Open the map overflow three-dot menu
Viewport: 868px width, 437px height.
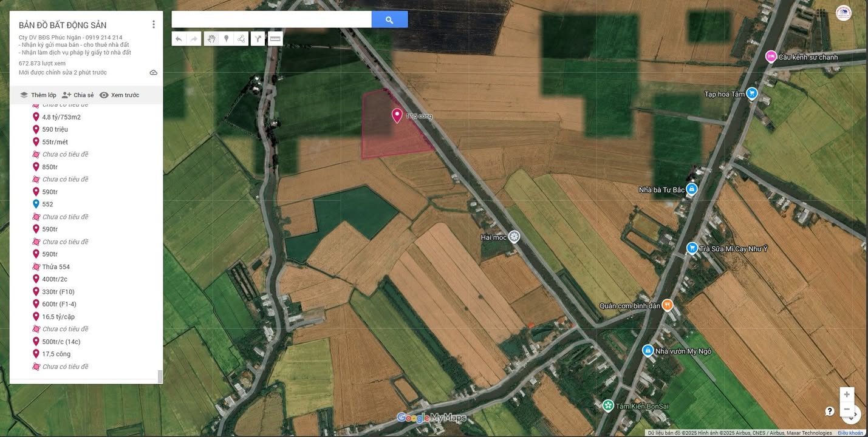tap(154, 24)
